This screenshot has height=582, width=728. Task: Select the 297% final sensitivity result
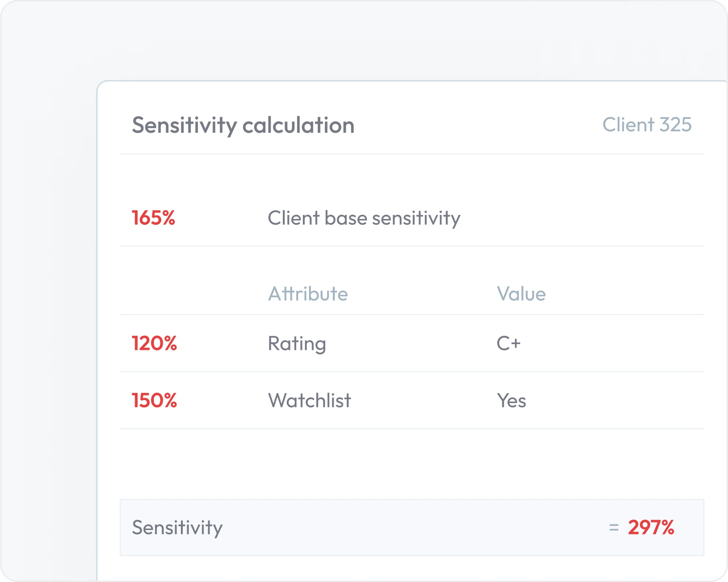point(651,527)
